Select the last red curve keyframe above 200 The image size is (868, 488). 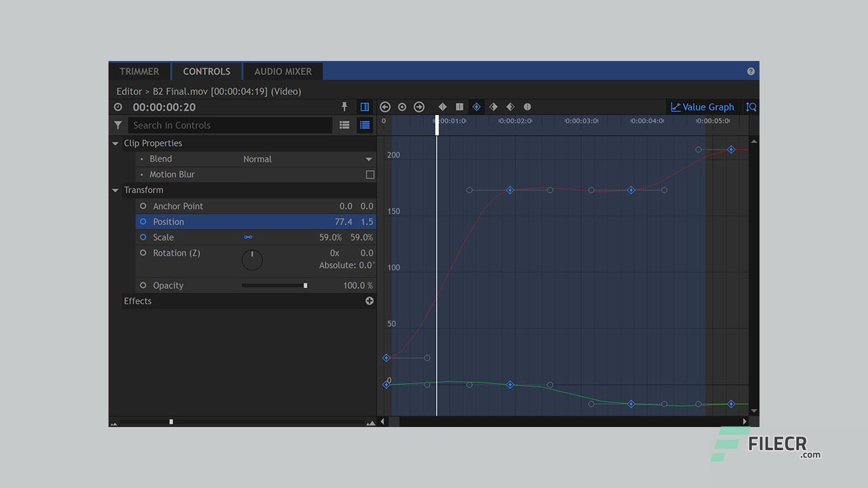coord(731,150)
